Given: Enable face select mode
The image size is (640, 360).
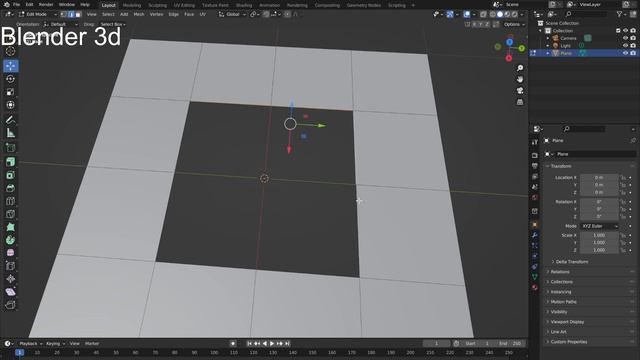Looking at the screenshot, I should 78,14.
